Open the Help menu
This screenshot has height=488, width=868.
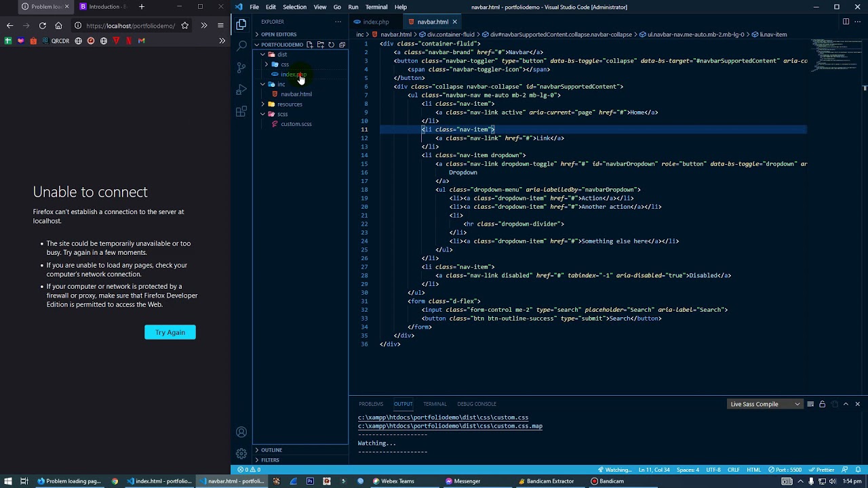click(401, 7)
